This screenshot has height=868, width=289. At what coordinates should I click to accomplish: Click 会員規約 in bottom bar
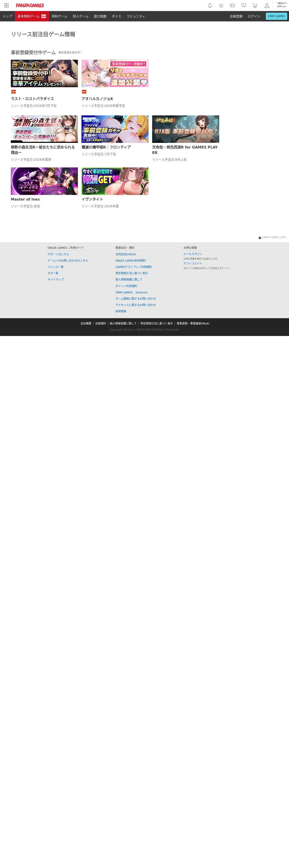point(101,324)
